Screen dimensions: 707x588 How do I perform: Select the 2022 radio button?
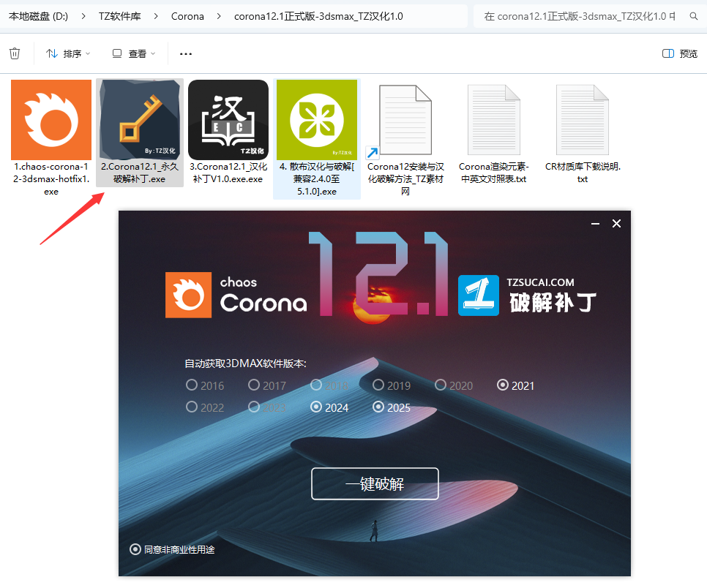(192, 407)
